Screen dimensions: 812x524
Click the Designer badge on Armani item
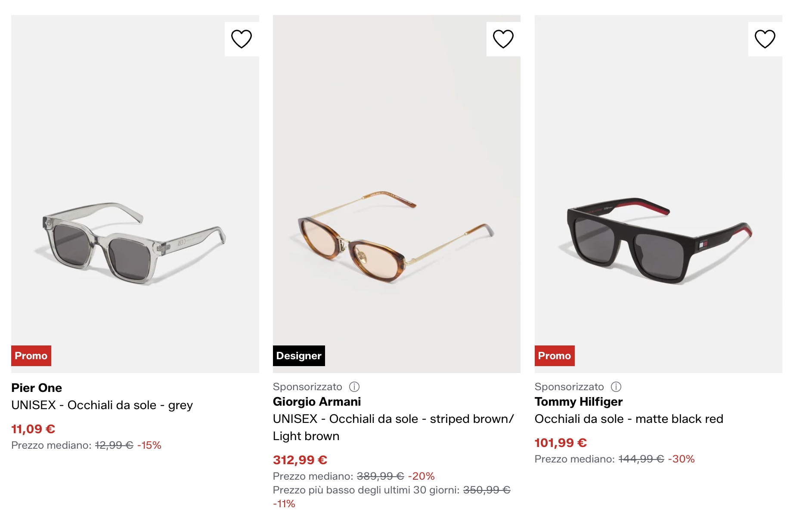point(299,356)
